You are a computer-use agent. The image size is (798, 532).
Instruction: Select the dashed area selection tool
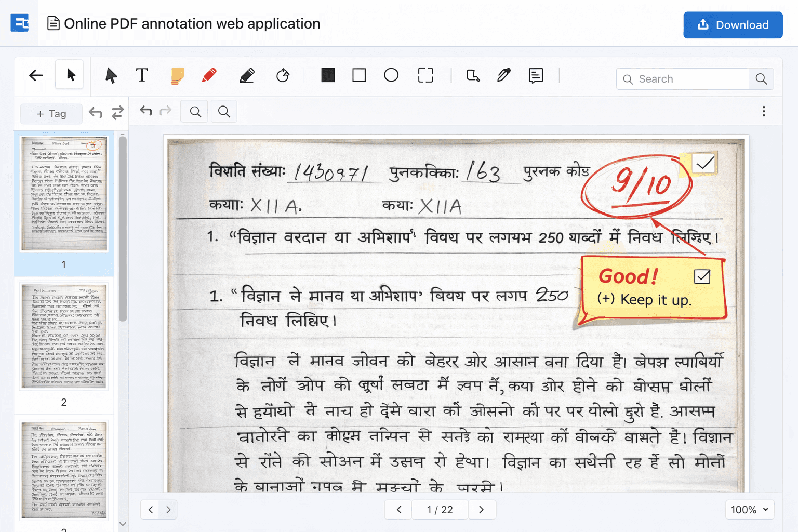[425, 75]
